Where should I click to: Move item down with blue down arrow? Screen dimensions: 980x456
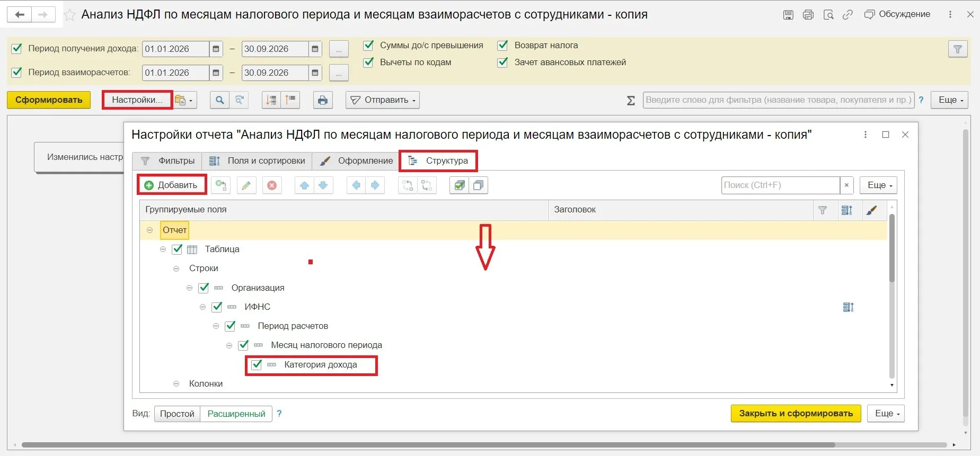point(323,185)
